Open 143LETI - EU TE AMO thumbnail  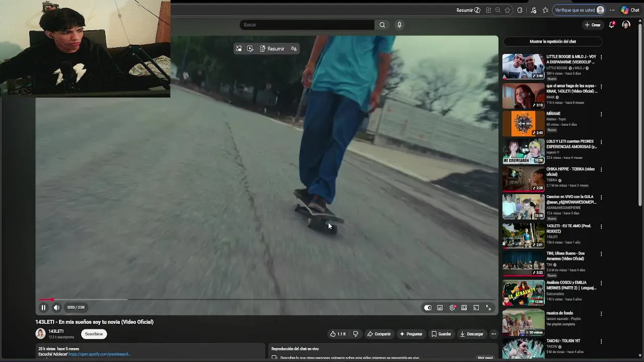523,235
